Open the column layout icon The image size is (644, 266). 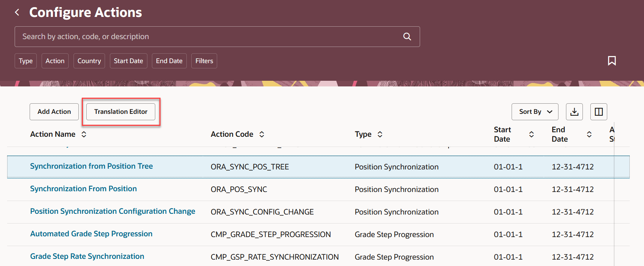[x=599, y=112]
